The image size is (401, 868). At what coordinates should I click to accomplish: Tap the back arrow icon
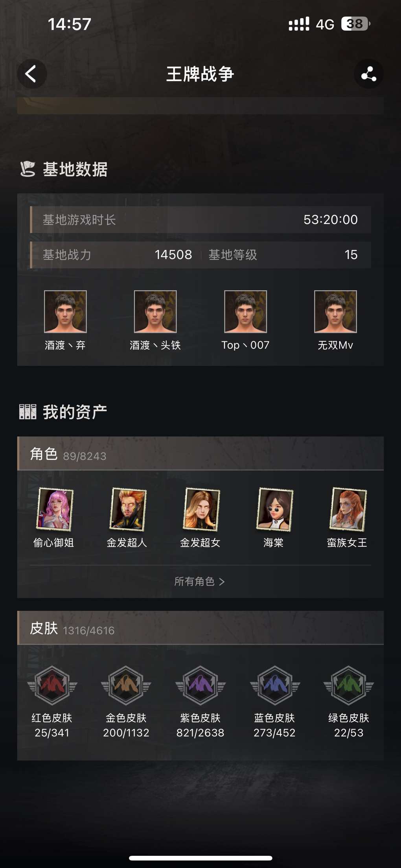[x=32, y=74]
